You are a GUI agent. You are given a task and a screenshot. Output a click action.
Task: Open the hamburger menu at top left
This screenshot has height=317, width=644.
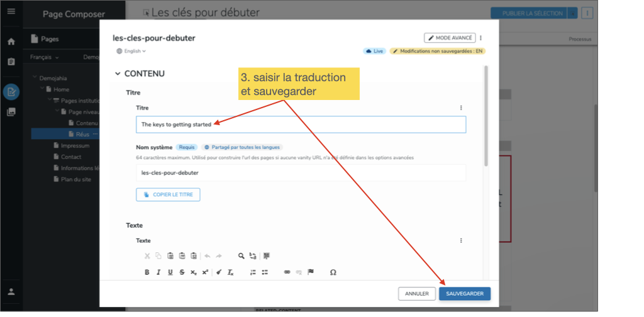point(11,12)
